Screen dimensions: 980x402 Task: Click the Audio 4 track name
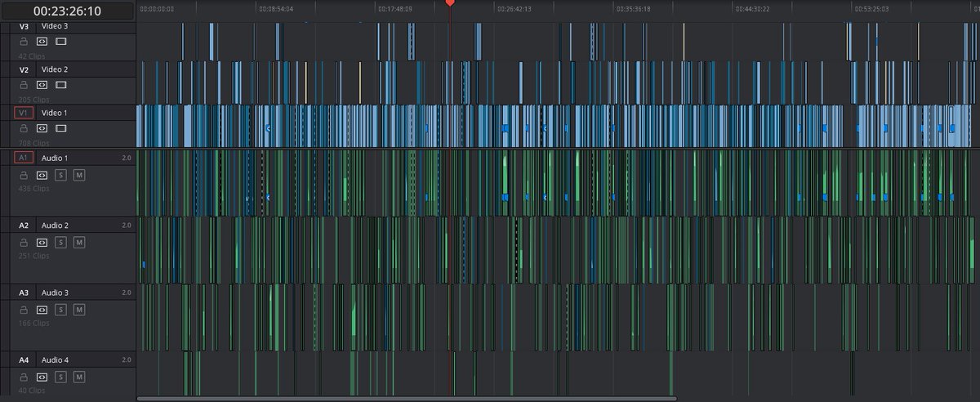(x=55, y=360)
